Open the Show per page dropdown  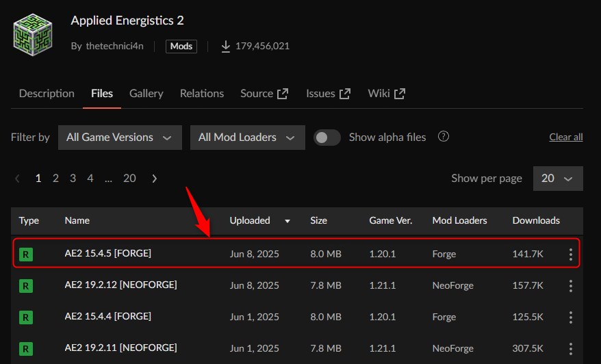pos(557,179)
